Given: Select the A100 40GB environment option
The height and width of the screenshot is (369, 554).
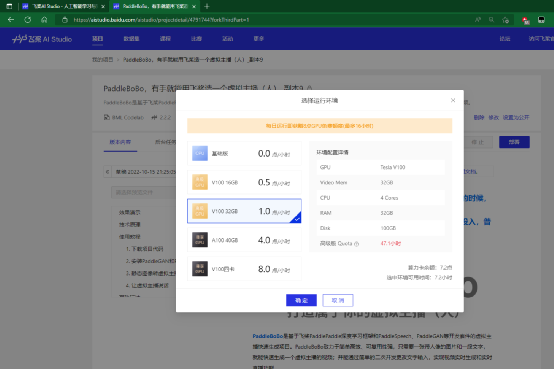Looking at the screenshot, I should click(244, 240).
